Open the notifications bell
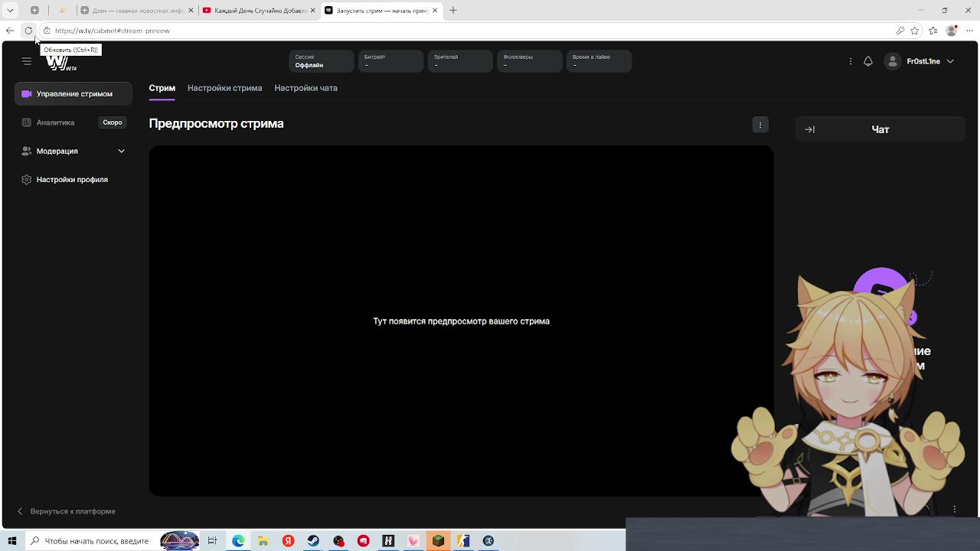The image size is (980, 551). pos(868,61)
